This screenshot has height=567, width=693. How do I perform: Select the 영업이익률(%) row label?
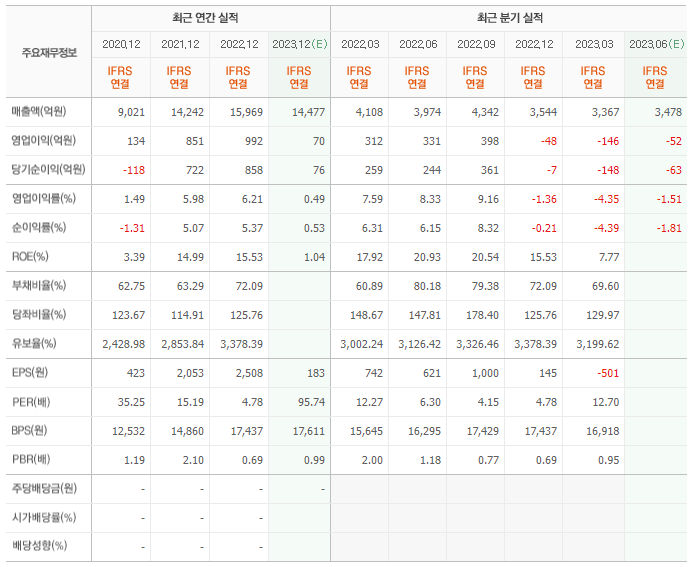[x=44, y=198]
